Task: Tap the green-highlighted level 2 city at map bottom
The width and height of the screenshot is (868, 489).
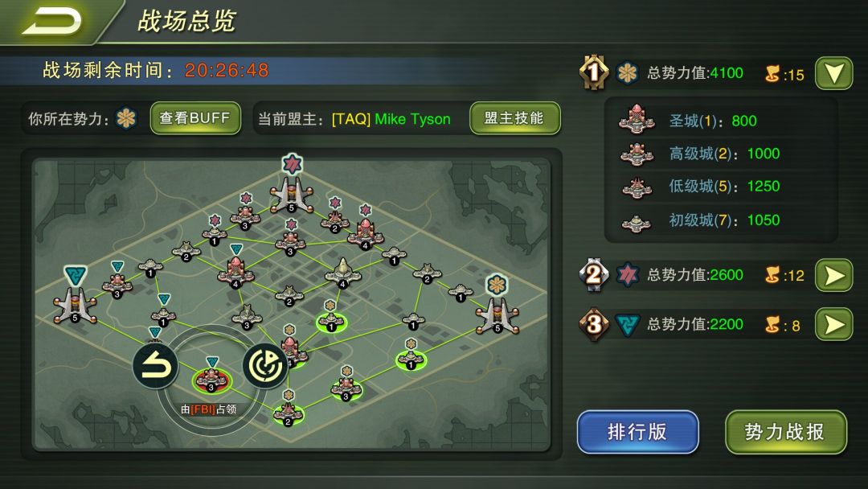Action: 288,413
